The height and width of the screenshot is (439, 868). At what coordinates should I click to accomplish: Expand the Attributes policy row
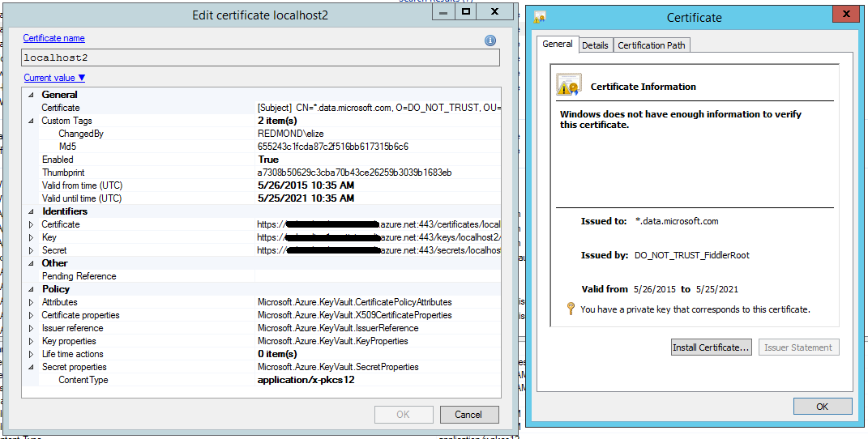(x=31, y=302)
